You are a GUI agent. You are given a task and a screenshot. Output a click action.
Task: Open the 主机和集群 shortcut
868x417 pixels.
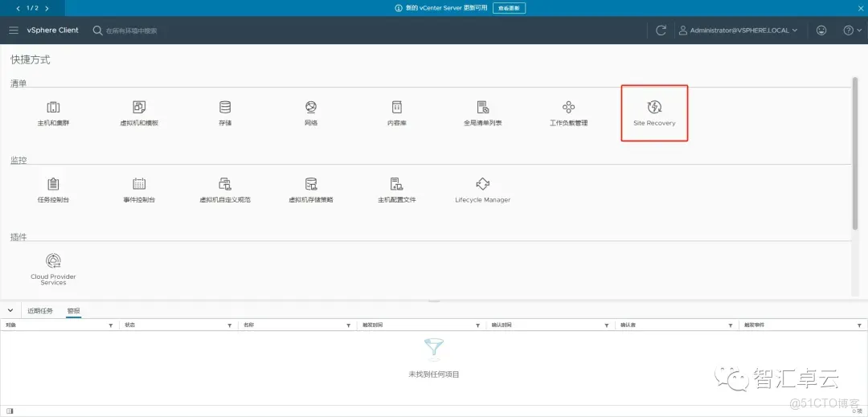(53, 114)
